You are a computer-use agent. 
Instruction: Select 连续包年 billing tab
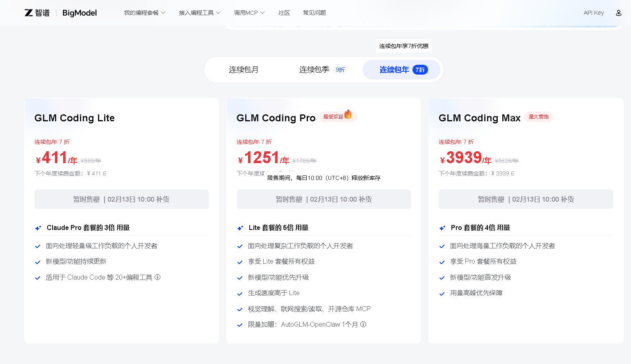point(401,70)
